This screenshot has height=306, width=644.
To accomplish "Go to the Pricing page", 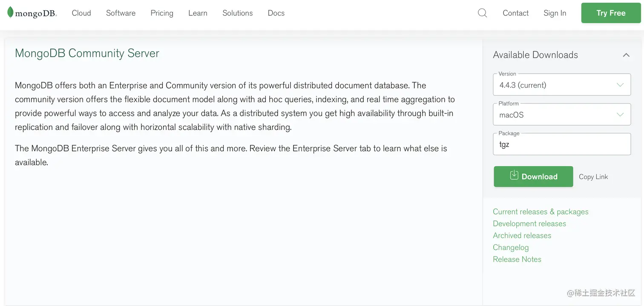I will [x=162, y=13].
